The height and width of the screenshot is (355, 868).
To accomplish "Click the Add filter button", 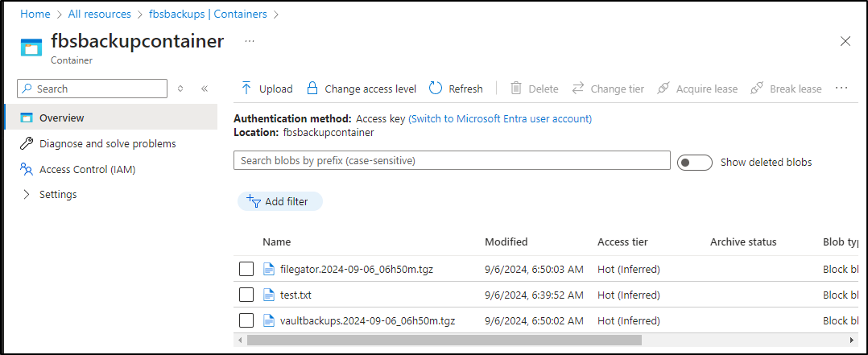I will click(280, 201).
